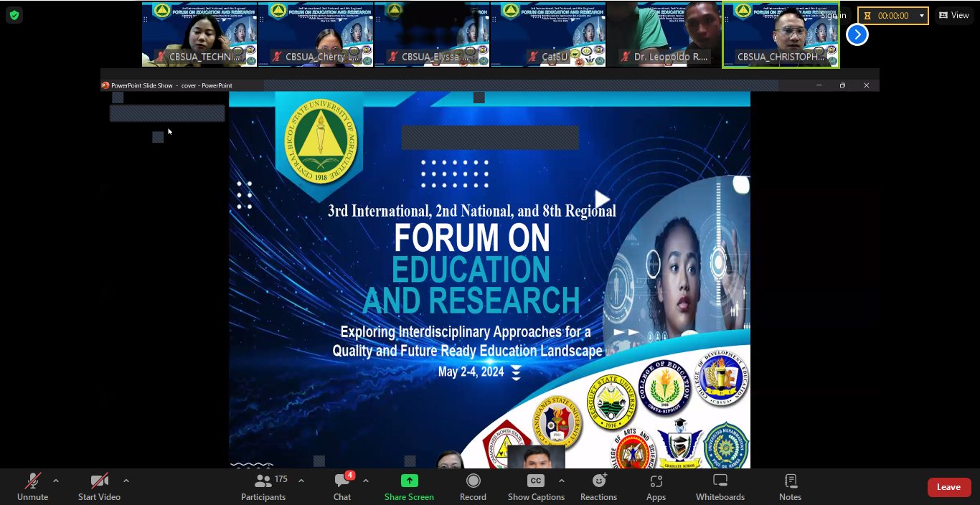Image resolution: width=980 pixels, height=505 pixels.
Task: Select the CBSUA_Cherry video thumbnail
Action: [316, 34]
